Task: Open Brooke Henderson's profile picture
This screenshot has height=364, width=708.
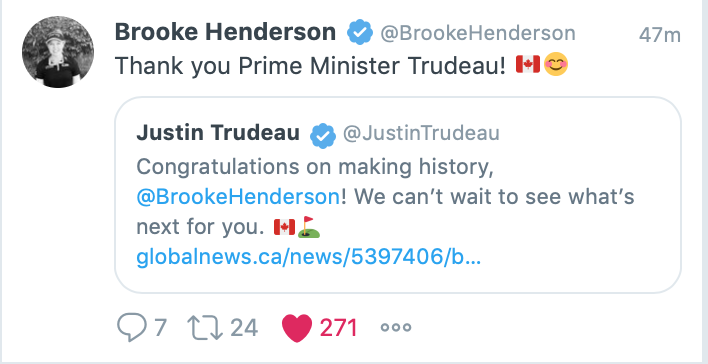Action: [58, 52]
